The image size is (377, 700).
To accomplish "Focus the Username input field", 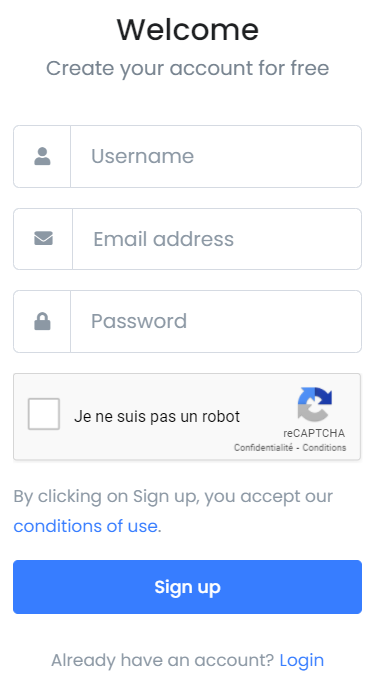I will click(x=216, y=156).
